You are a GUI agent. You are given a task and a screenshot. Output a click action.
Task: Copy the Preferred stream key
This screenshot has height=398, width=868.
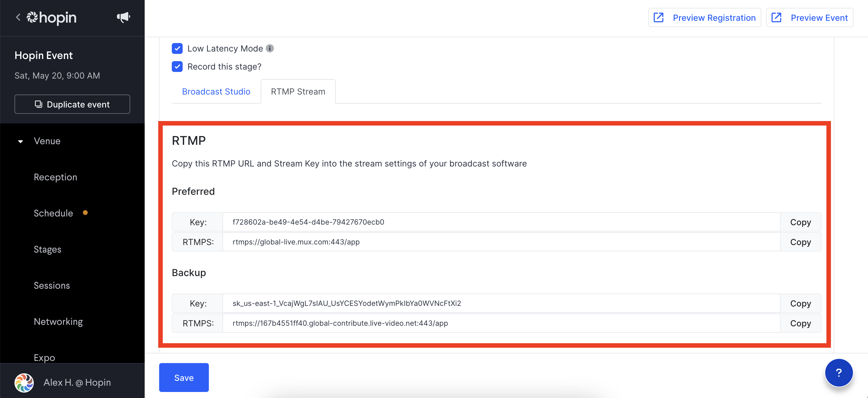800,222
